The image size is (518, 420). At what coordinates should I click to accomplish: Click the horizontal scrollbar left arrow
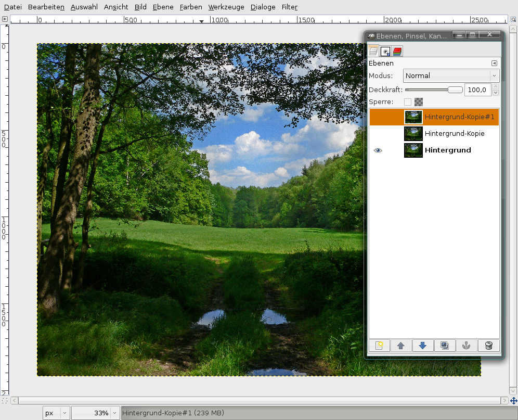(14, 401)
